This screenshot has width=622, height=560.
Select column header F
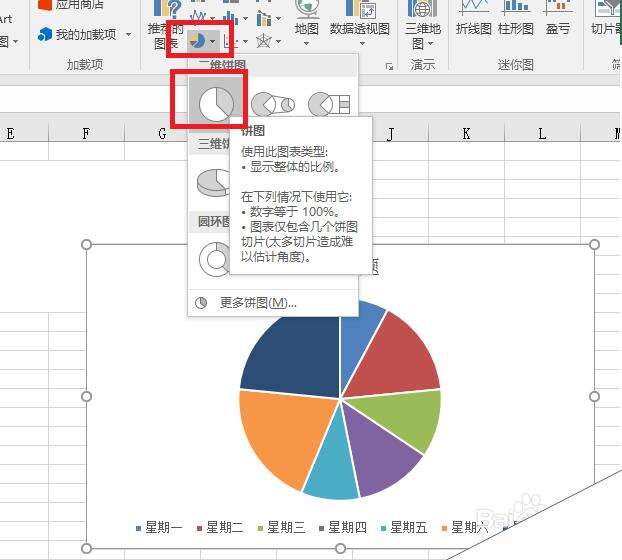86,133
